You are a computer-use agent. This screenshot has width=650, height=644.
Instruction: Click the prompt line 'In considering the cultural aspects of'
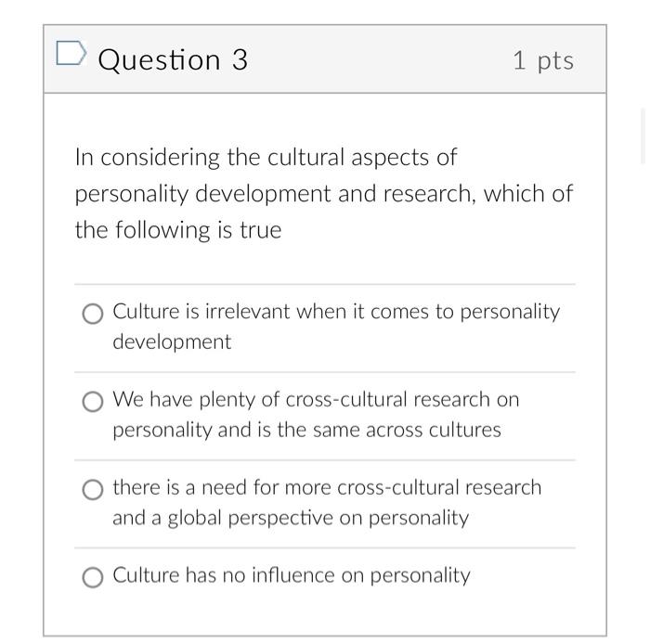point(266,158)
